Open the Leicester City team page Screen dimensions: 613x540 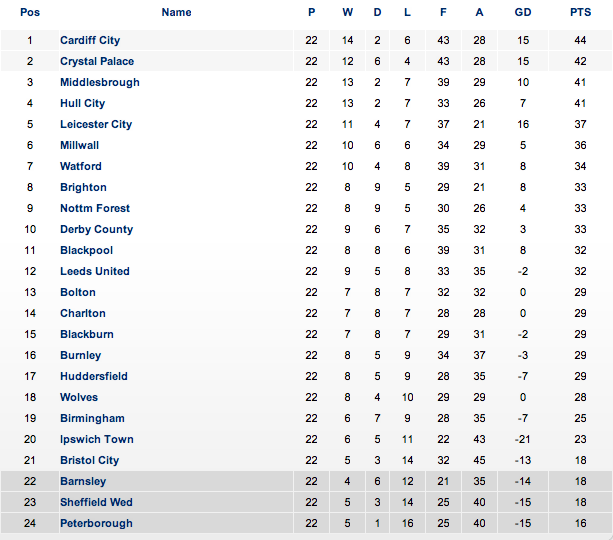coord(96,124)
